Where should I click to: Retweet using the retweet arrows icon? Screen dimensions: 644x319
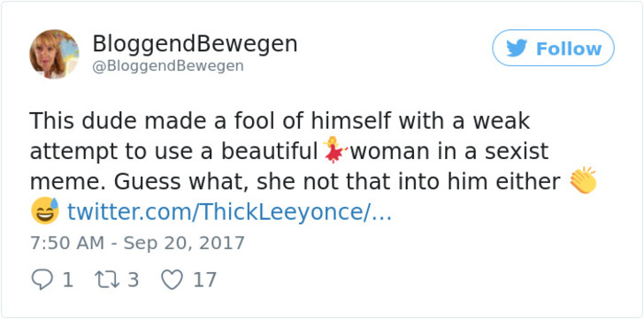106,280
